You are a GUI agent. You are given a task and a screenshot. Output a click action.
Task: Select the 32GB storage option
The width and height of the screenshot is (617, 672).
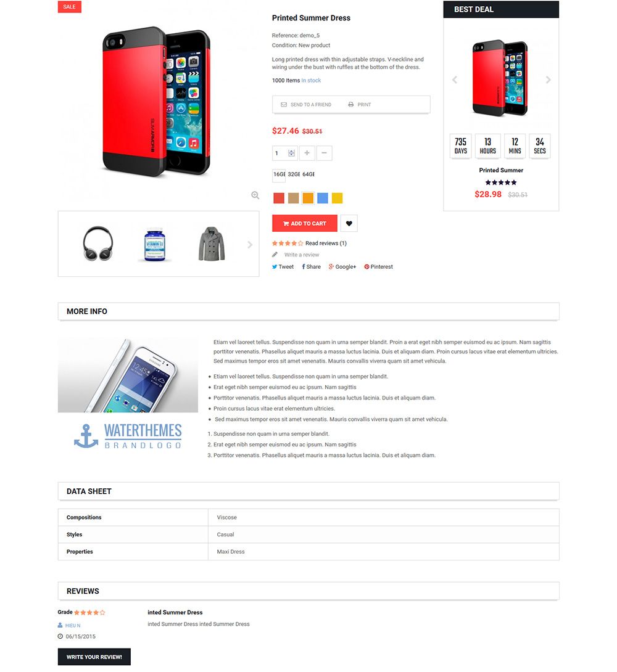coord(294,174)
